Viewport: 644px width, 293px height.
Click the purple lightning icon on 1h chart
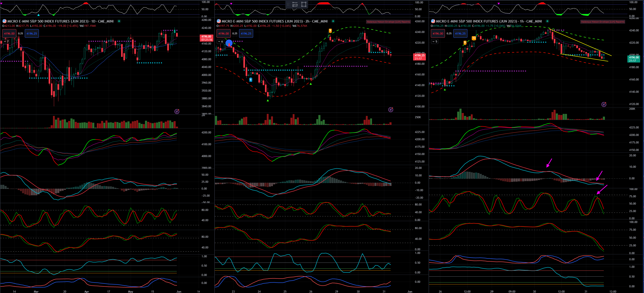(x=604, y=104)
